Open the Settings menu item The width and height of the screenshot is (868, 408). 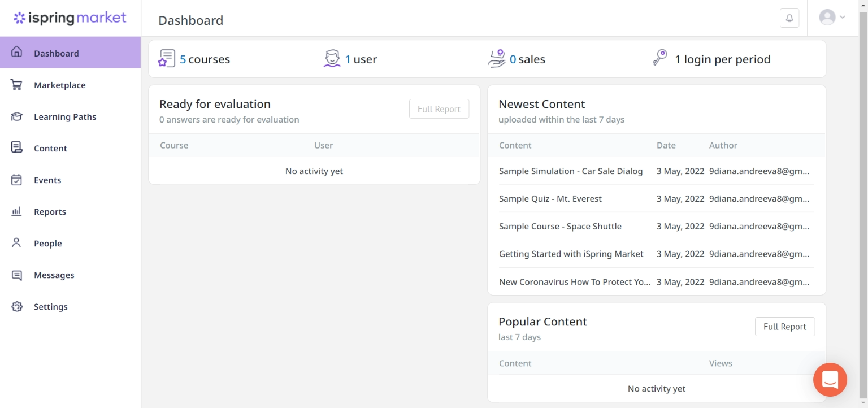70,306
